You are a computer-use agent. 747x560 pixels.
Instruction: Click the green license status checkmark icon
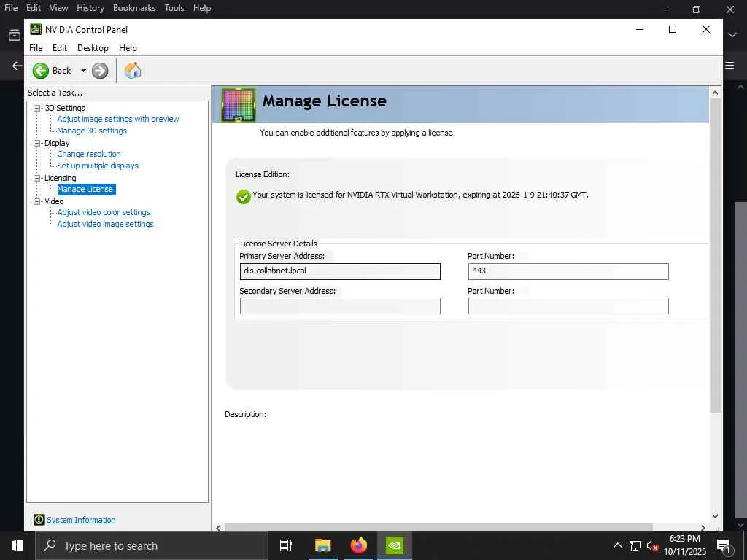point(244,196)
